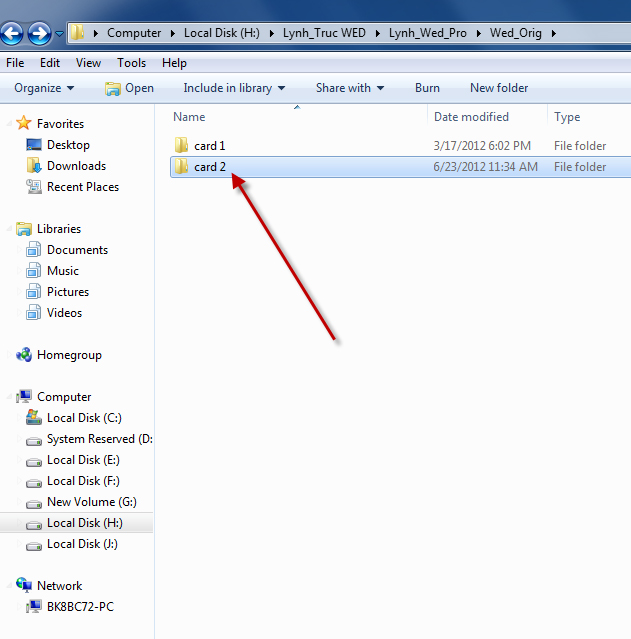The height and width of the screenshot is (639, 631).
Task: Click the Open toolbar button
Action: click(x=129, y=88)
